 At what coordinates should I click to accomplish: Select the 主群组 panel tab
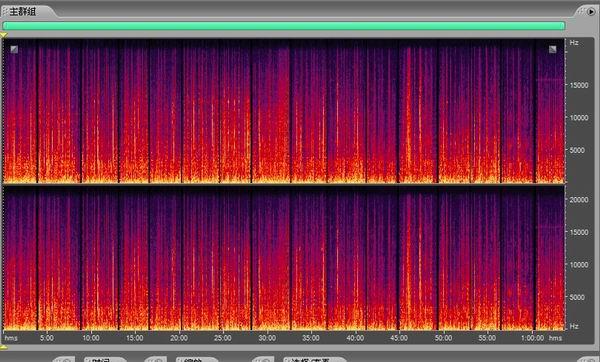[23, 12]
